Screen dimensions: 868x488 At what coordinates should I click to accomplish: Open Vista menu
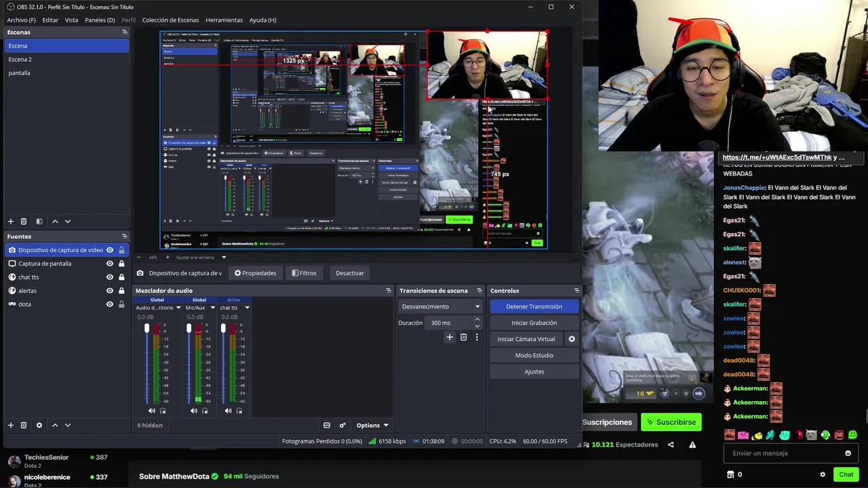click(x=71, y=20)
